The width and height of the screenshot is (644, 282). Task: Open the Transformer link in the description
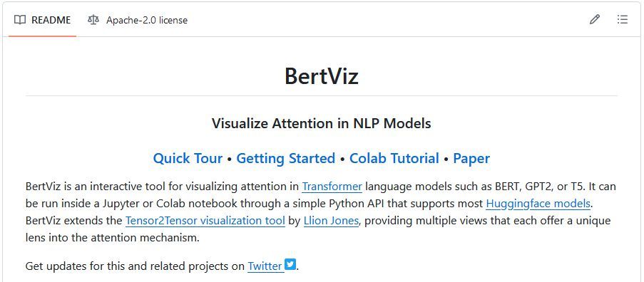[332, 187]
